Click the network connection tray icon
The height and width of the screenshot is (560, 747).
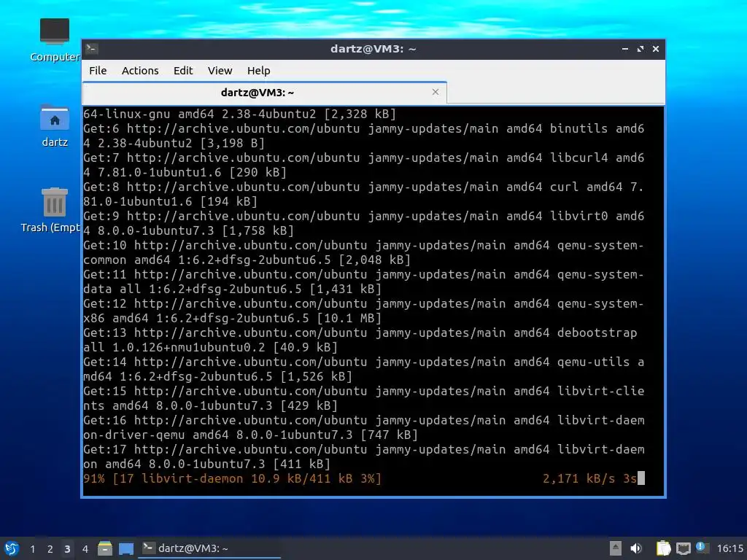[683, 548]
